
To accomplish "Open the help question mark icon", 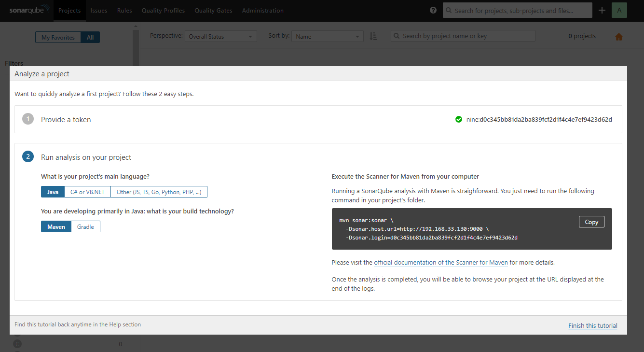I will tap(433, 10).
